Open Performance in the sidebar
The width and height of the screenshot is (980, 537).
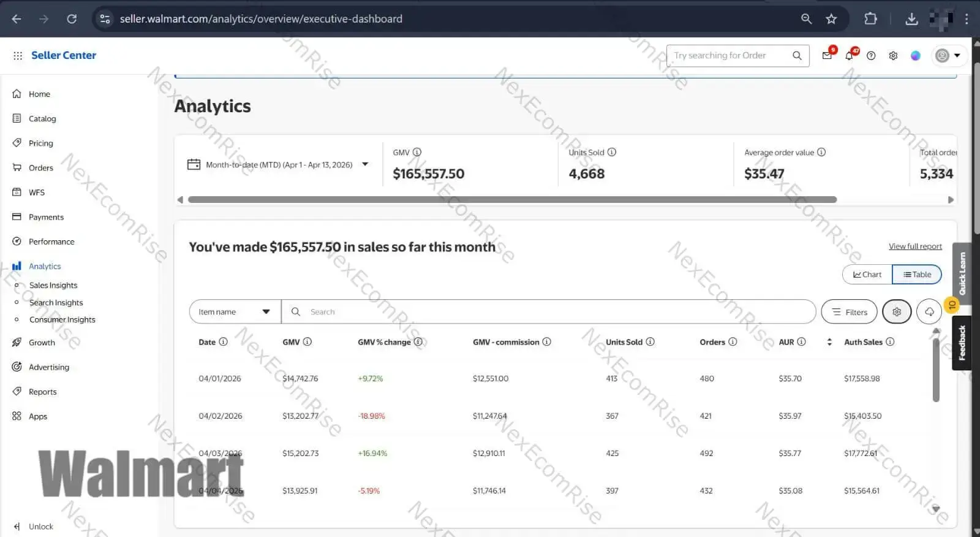pos(51,242)
